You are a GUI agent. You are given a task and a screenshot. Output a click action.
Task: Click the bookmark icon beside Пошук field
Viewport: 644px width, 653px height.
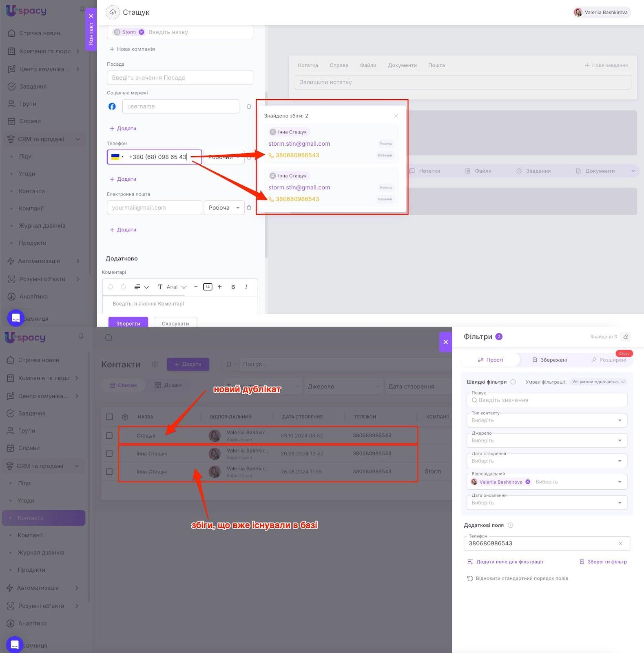tap(229, 364)
